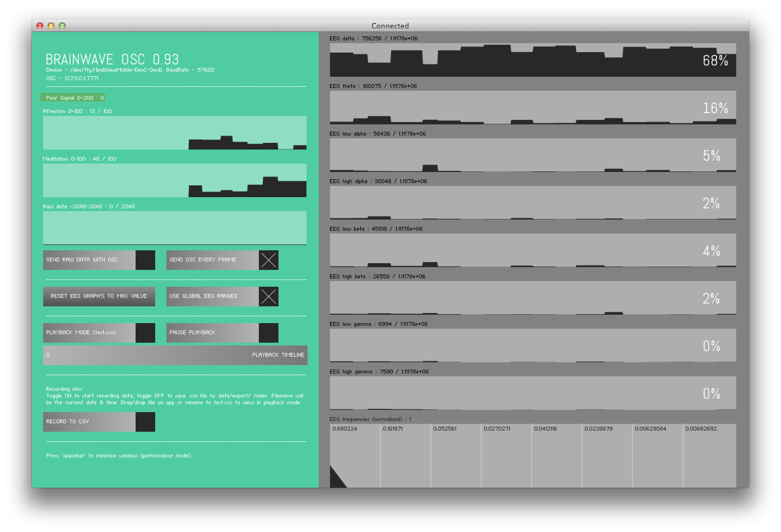Screen dimensions: 781x532
Task: Click the Attention level graph
Action: (x=174, y=133)
